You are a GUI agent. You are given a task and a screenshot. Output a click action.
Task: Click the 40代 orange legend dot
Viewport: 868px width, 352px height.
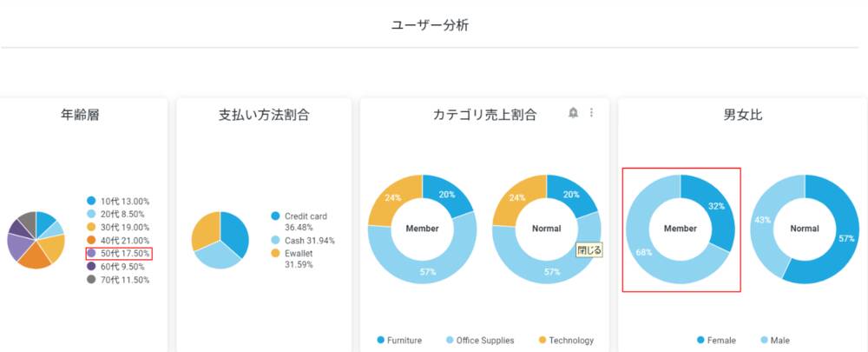pos(91,241)
